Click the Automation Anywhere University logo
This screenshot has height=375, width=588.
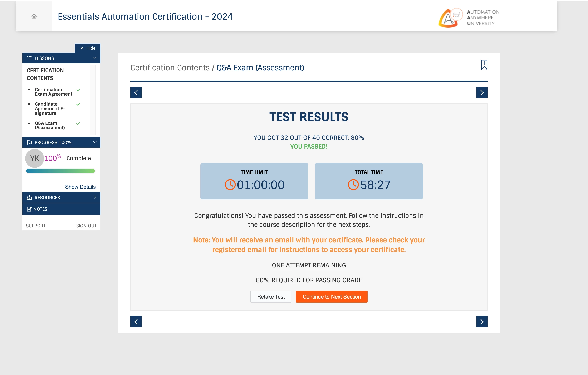tap(469, 18)
